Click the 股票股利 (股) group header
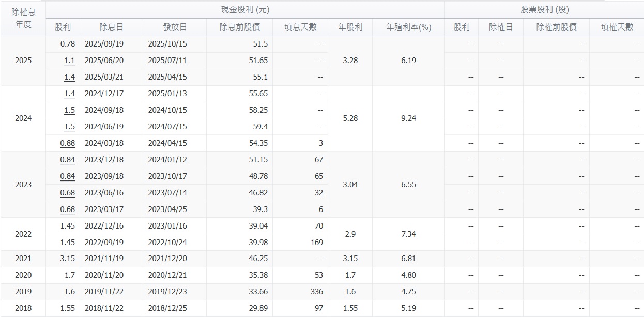Image resolution: width=644 pixels, height=317 pixels. [x=544, y=9]
